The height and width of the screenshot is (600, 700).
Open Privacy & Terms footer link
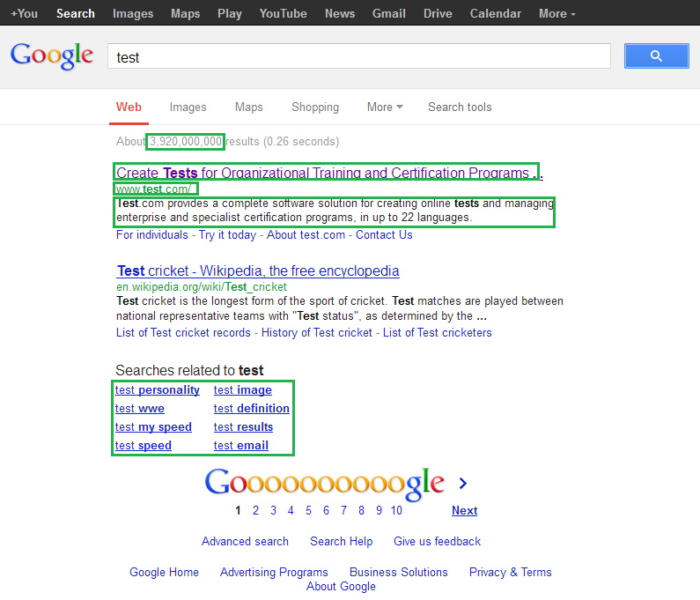coord(511,573)
